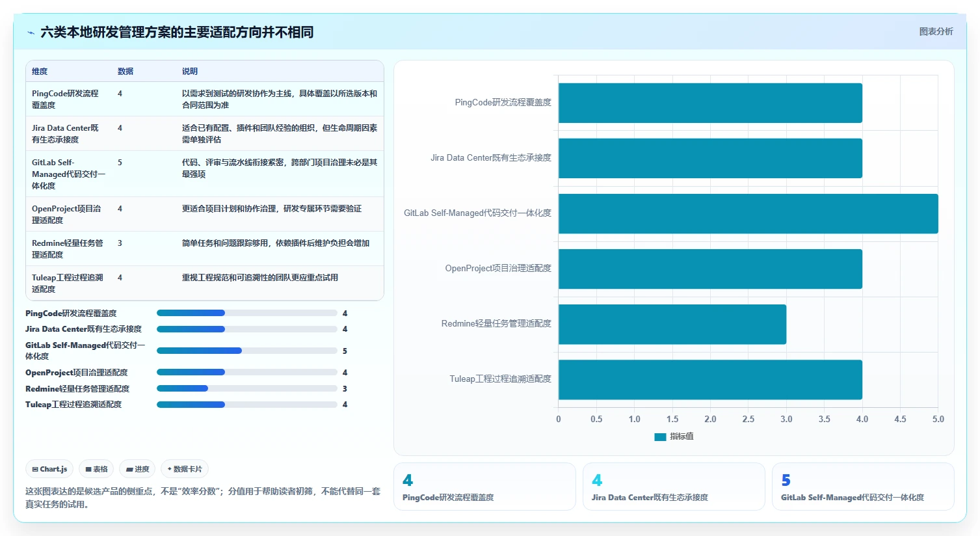Click the GitLab Self-Managed progress bar
The image size is (980, 536).
click(x=247, y=351)
